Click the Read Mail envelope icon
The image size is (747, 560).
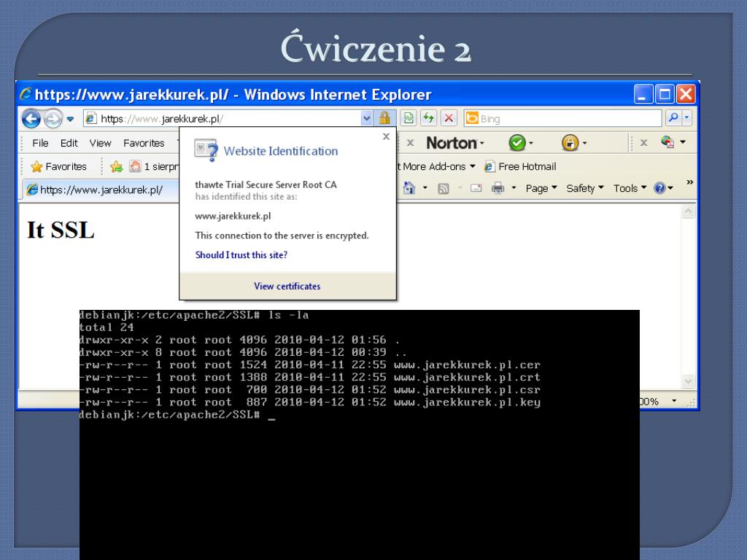[476, 188]
